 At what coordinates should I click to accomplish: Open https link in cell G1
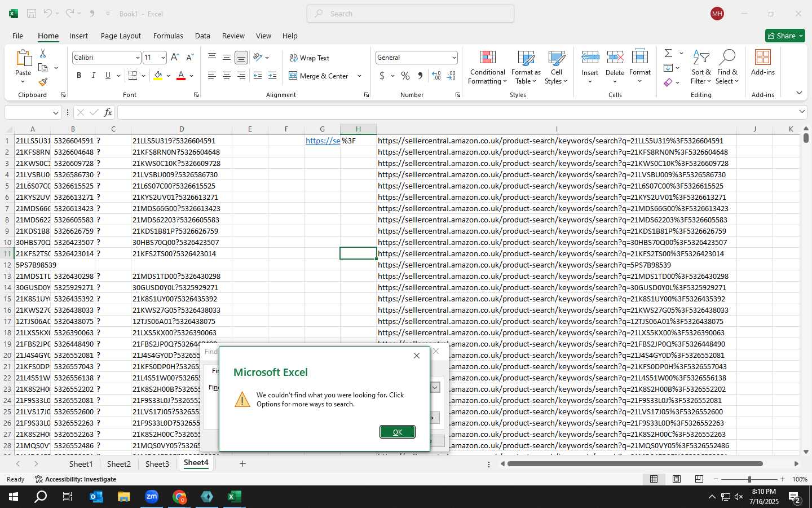pyautogui.click(x=323, y=141)
